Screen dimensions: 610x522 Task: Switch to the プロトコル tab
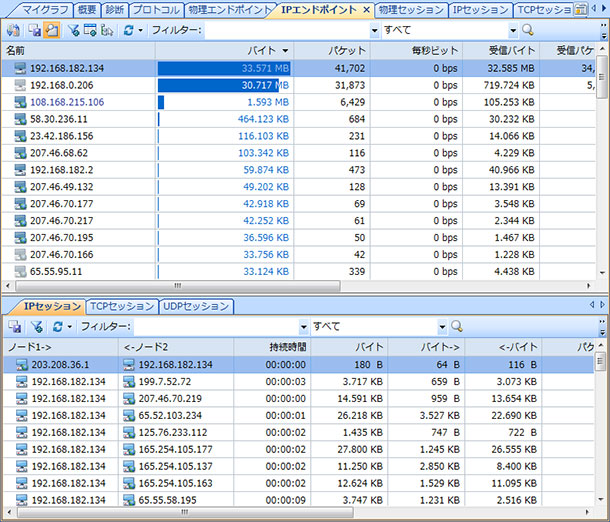pyautogui.click(x=156, y=10)
